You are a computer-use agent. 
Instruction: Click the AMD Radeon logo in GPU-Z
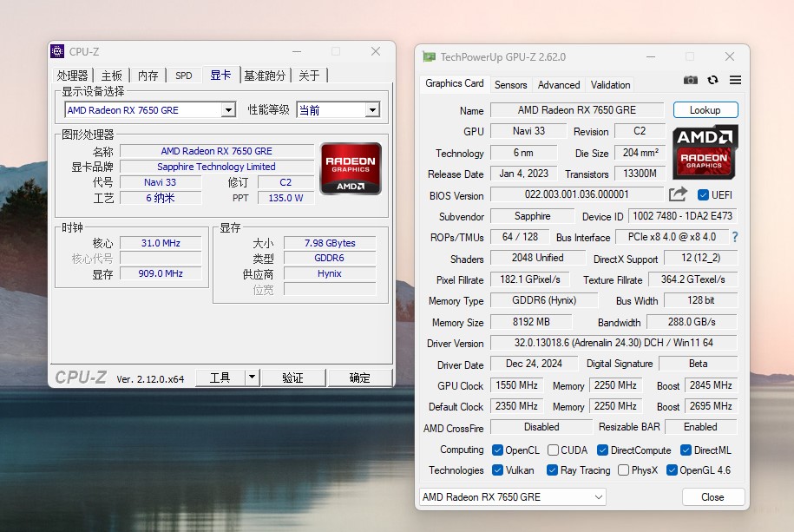[705, 152]
